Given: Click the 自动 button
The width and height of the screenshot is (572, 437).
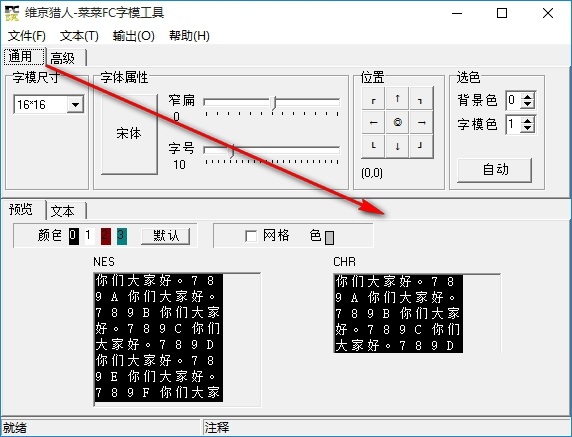Looking at the screenshot, I should click(495, 170).
